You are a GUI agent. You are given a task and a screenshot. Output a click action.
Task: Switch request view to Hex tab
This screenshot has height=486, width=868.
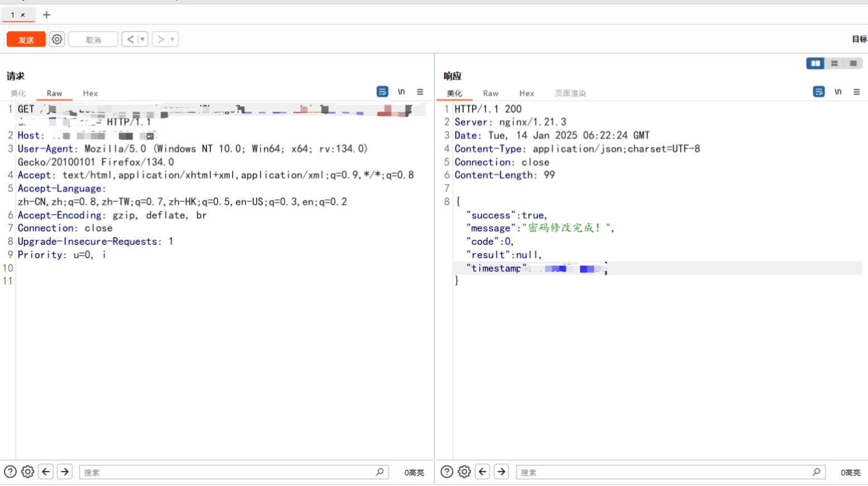(90, 93)
